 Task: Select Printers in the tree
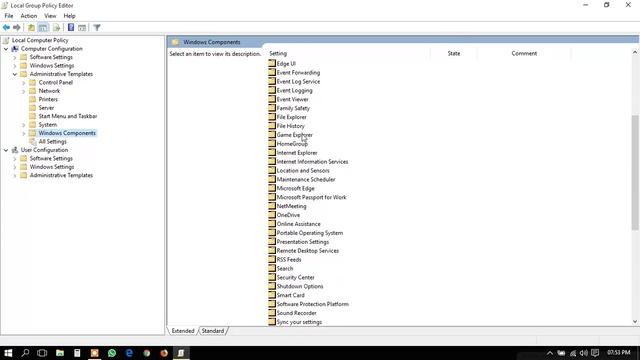(x=48, y=99)
